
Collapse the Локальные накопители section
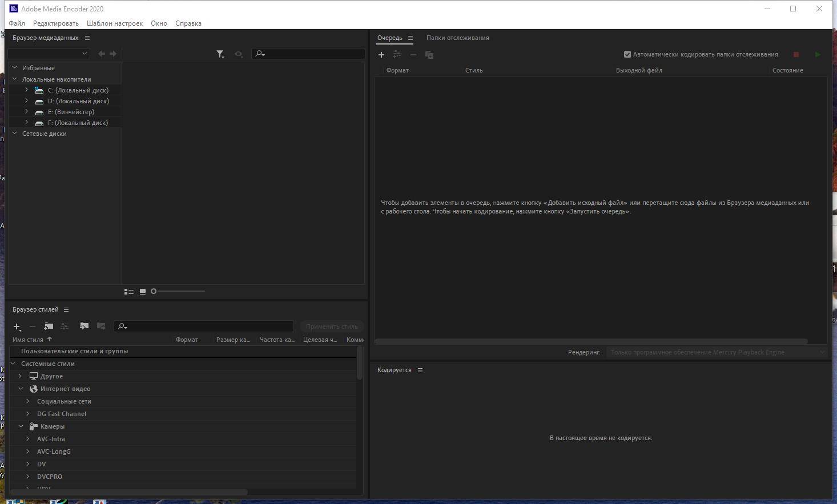click(x=15, y=79)
